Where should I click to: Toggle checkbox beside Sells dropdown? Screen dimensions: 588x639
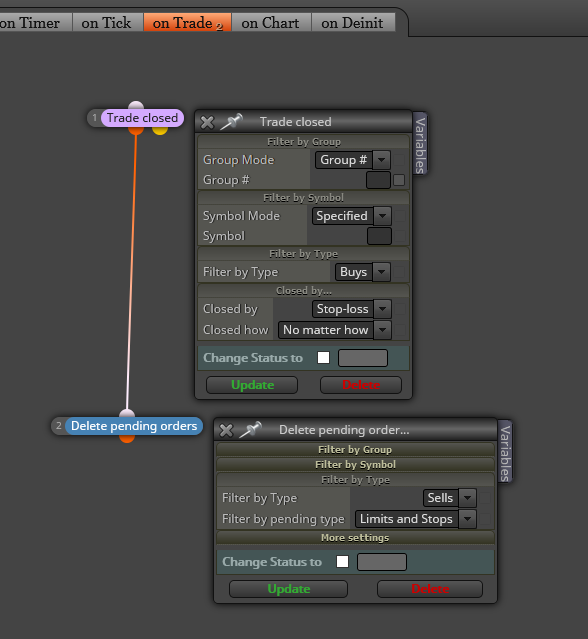[x=485, y=498]
